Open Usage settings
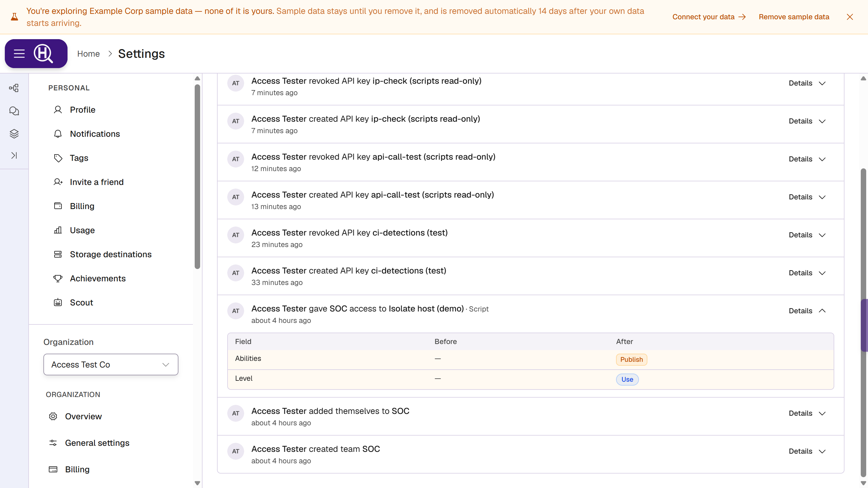Screen dimensions: 868x488 (x=82, y=230)
